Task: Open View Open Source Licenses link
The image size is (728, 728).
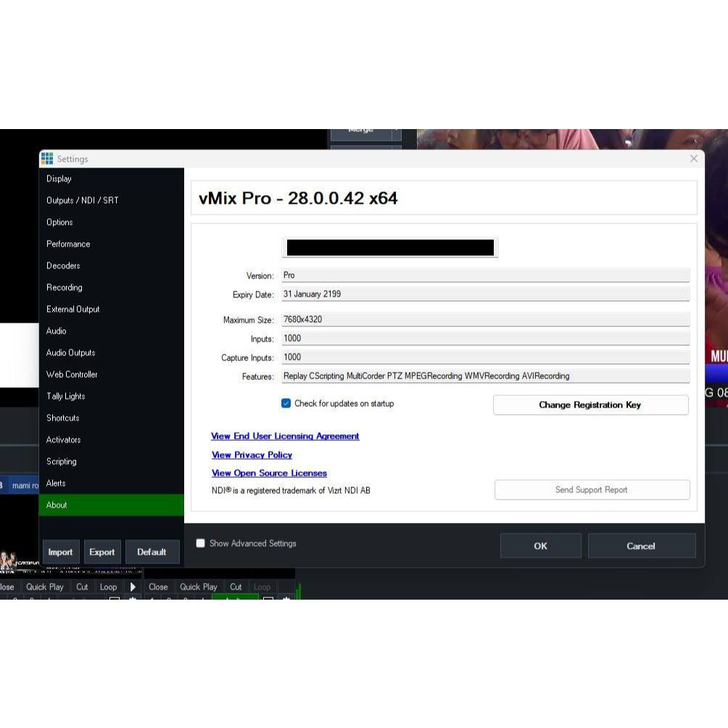Action: [269, 473]
